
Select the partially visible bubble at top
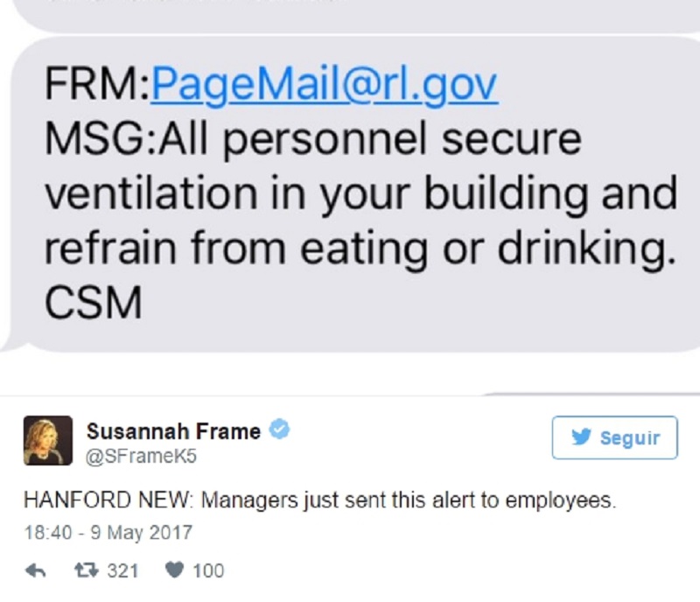click(x=350, y=12)
